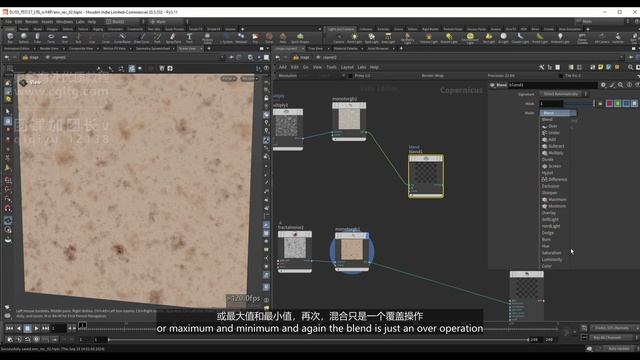This screenshot has height=360, width=640.
Task: Select the File shelf tool
Action: [255, 38]
